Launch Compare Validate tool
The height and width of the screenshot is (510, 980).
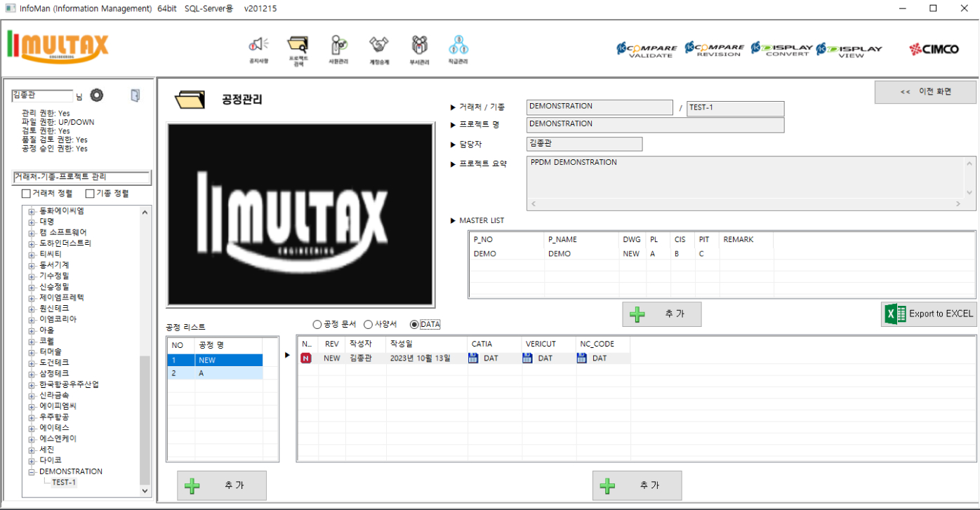click(647, 49)
